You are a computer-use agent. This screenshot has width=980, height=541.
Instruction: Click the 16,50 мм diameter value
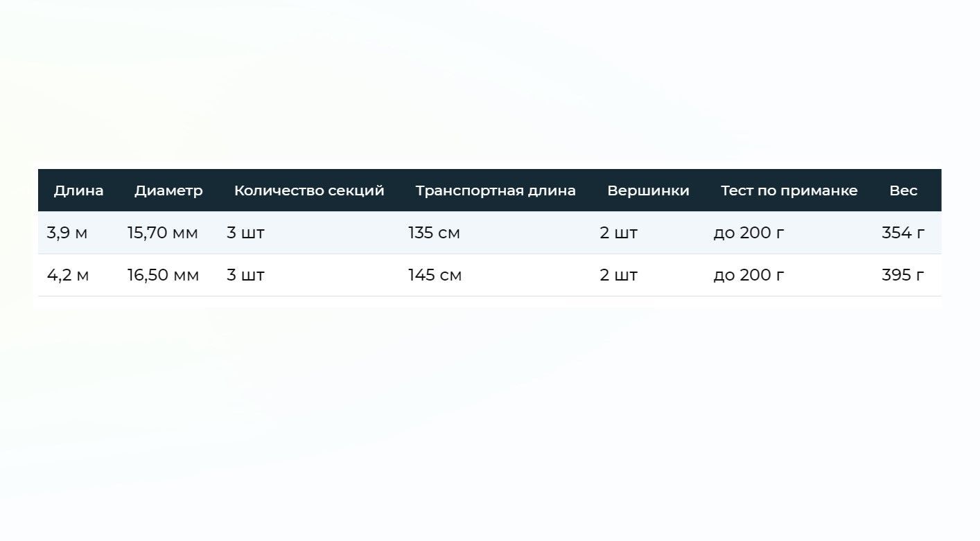tap(163, 275)
